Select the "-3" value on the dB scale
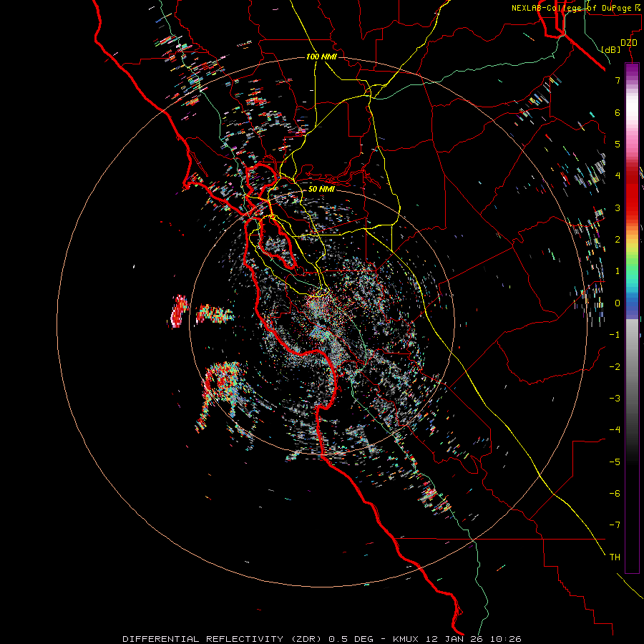 [x=615, y=399]
